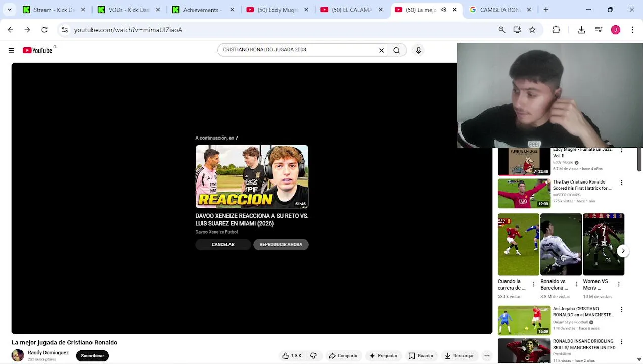Open options for Women VS Men's short
This screenshot has width=643, height=364.
619,284
